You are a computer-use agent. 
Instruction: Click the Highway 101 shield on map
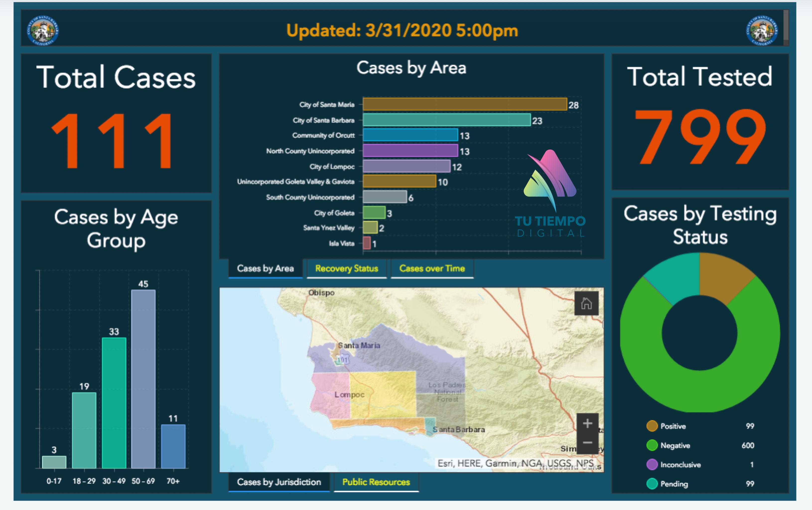[x=342, y=360]
